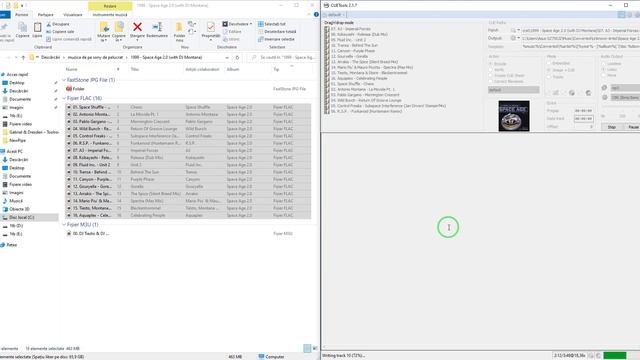Image resolution: width=640 pixels, height=360 pixels.
Task: Switch Explorer to large icons view
Action: click(315, 349)
